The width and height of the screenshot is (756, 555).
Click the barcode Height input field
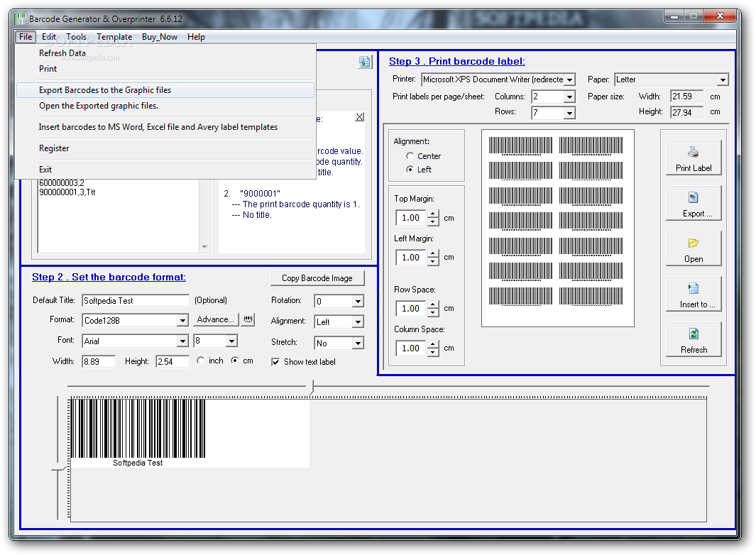(x=172, y=361)
